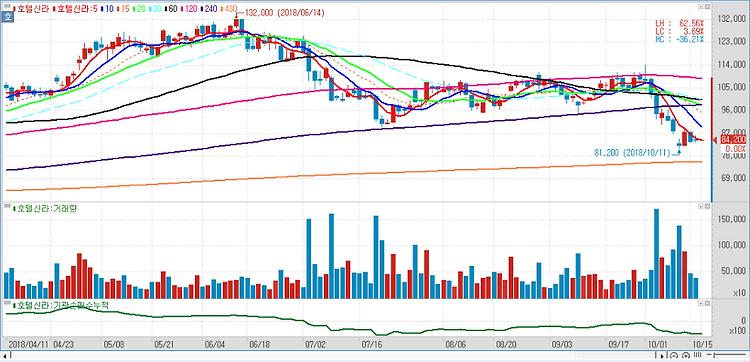Select the black 60-day moving average legend

click(x=171, y=9)
